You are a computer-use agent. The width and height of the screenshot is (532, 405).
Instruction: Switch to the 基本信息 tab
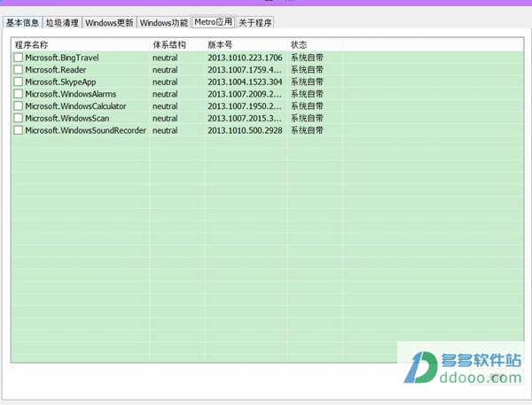click(x=22, y=23)
